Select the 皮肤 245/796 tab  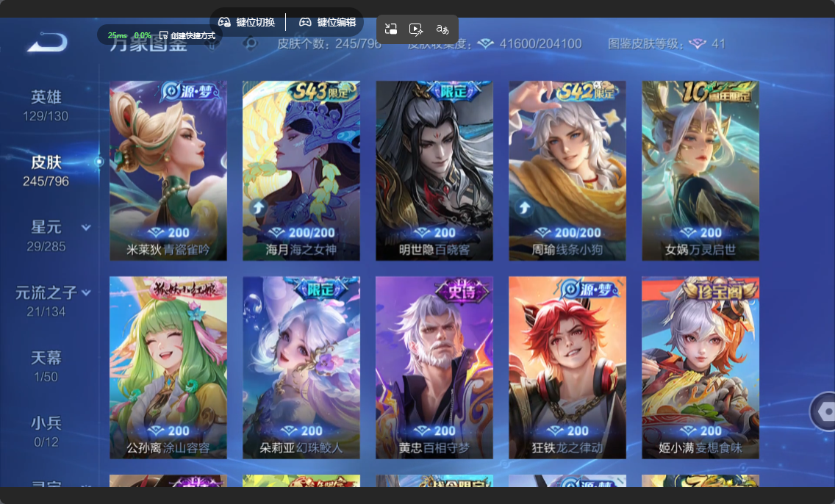[46, 171]
